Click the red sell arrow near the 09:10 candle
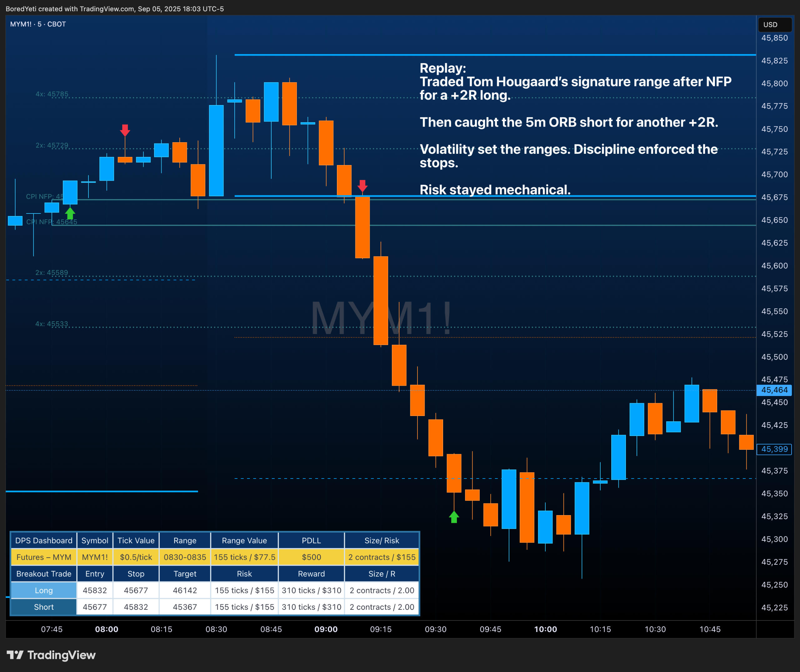 [x=362, y=186]
